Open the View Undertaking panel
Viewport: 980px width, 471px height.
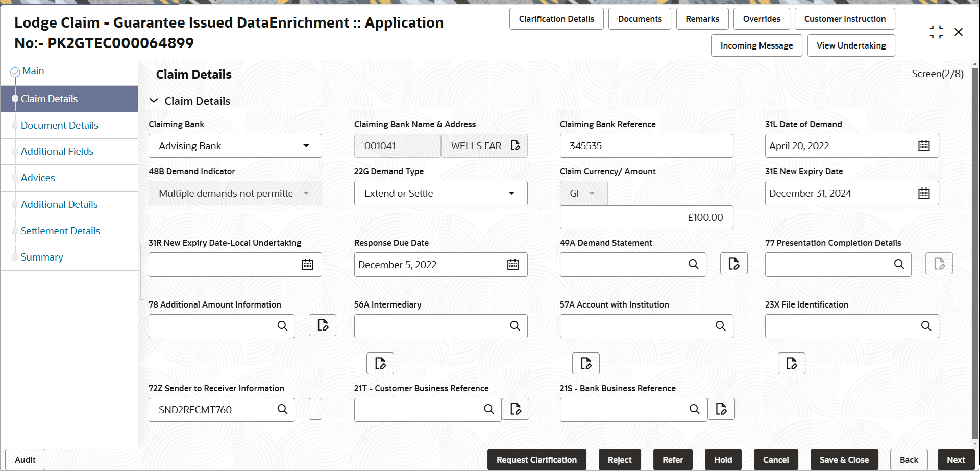pyautogui.click(x=851, y=45)
